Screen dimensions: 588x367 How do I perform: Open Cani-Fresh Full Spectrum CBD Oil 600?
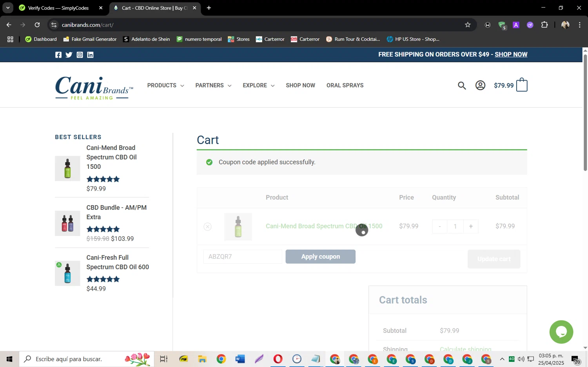click(118, 262)
